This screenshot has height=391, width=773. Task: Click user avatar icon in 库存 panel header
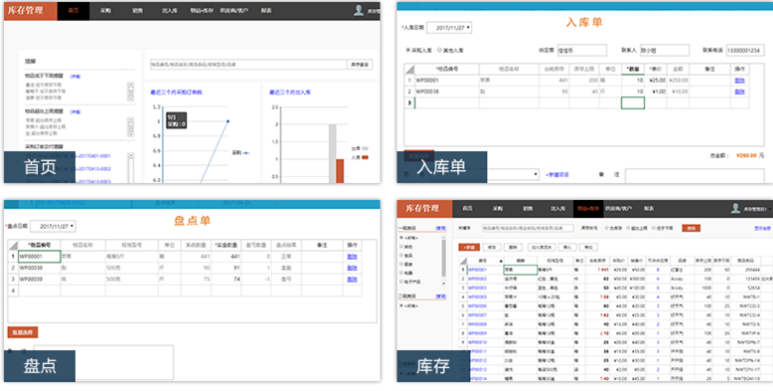pyautogui.click(x=735, y=208)
